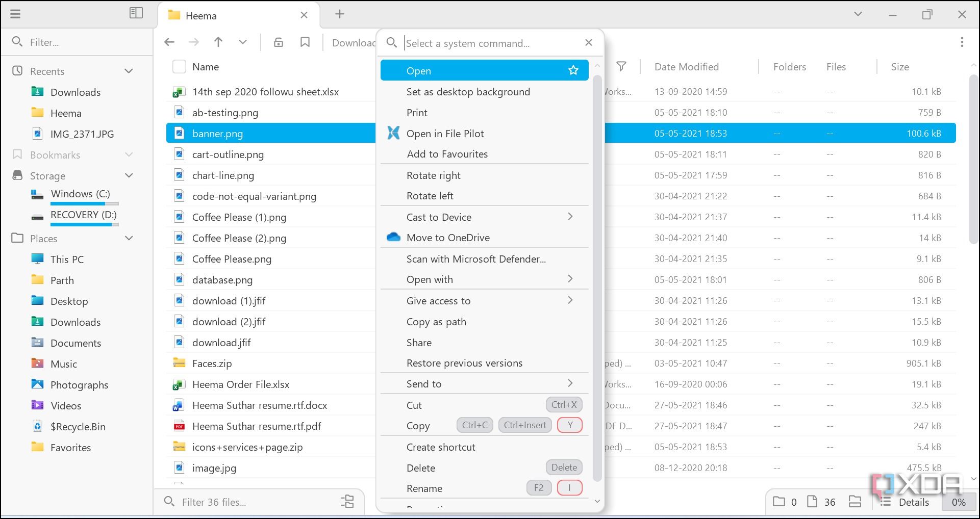The width and height of the screenshot is (980, 519).
Task: Open the navigation history dropdown chevron
Action: [243, 42]
